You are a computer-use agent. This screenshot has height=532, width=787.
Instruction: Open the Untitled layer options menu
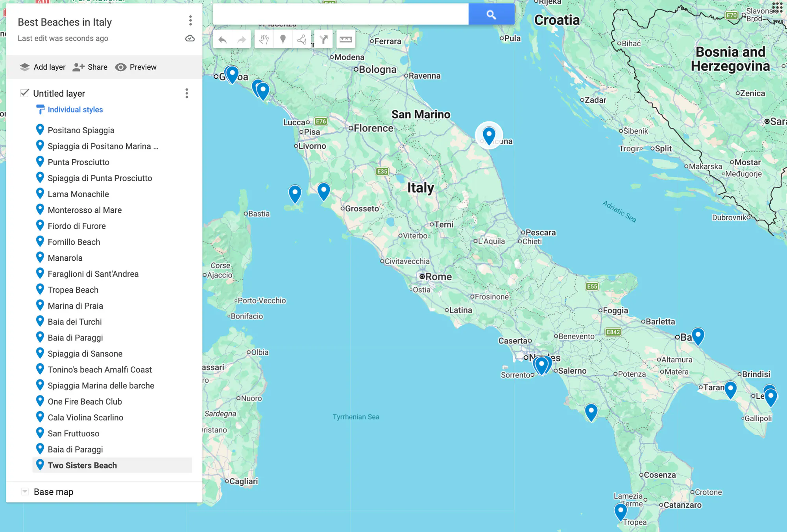pyautogui.click(x=187, y=93)
